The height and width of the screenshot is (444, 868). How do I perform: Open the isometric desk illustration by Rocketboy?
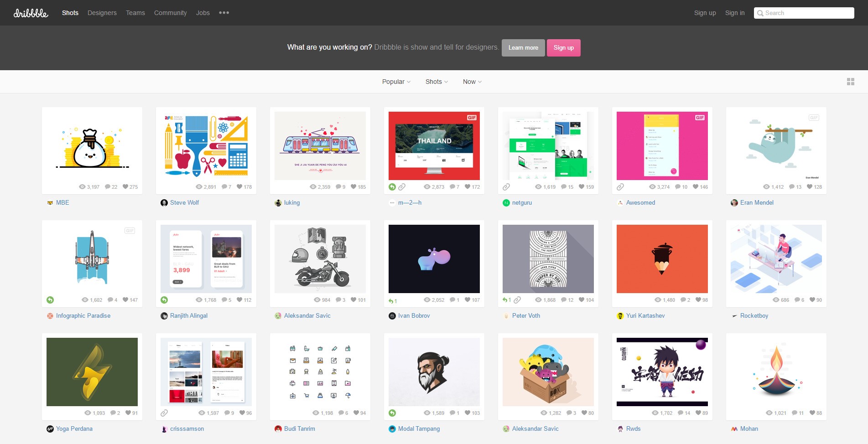776,259
